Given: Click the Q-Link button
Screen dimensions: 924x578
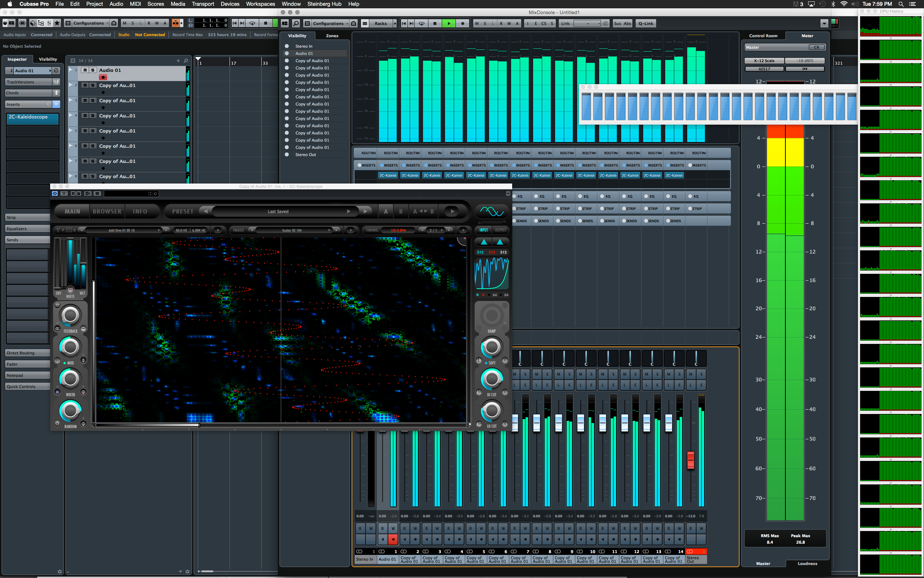Looking at the screenshot, I should [646, 23].
